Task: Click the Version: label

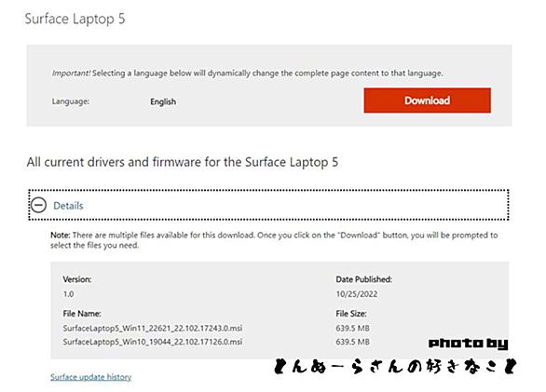Action: point(77,279)
